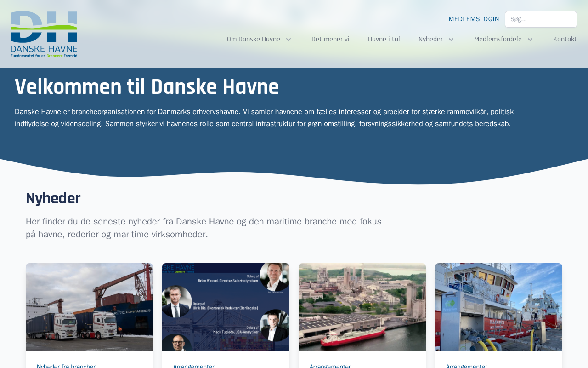Expand the Nyheder dropdown chevron

point(451,40)
